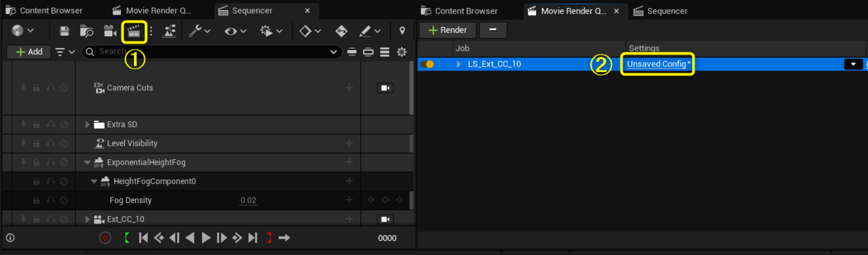
Task: Step to the previous key
Action: (x=159, y=238)
